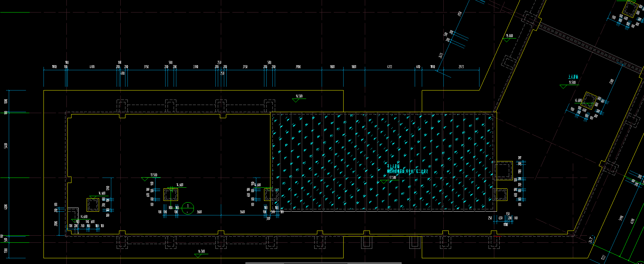
Task: Click the 4100 dimension in the top chain
Action: click(x=92, y=67)
